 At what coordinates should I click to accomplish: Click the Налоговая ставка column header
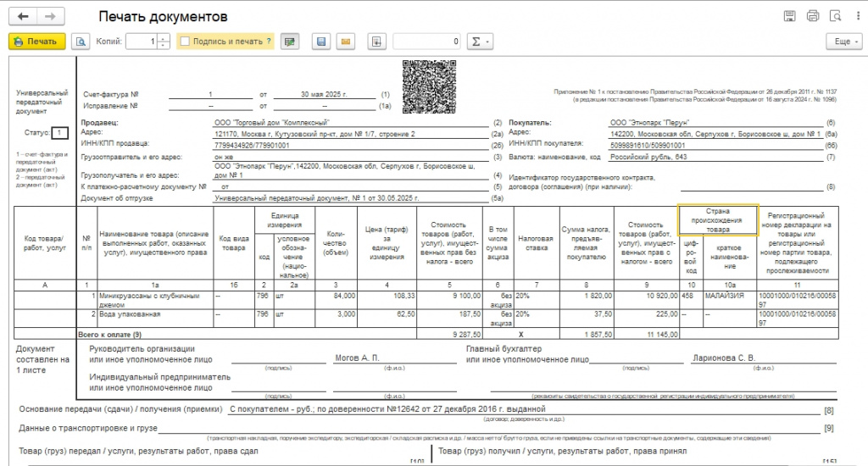coord(536,243)
